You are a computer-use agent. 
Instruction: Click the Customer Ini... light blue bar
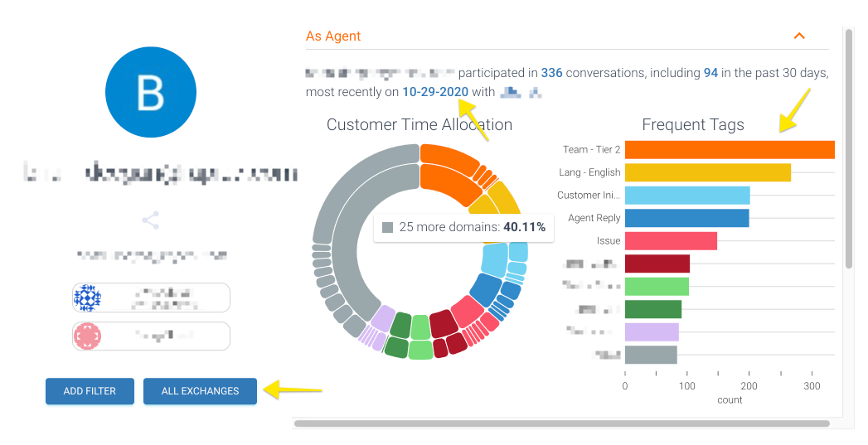click(x=687, y=196)
